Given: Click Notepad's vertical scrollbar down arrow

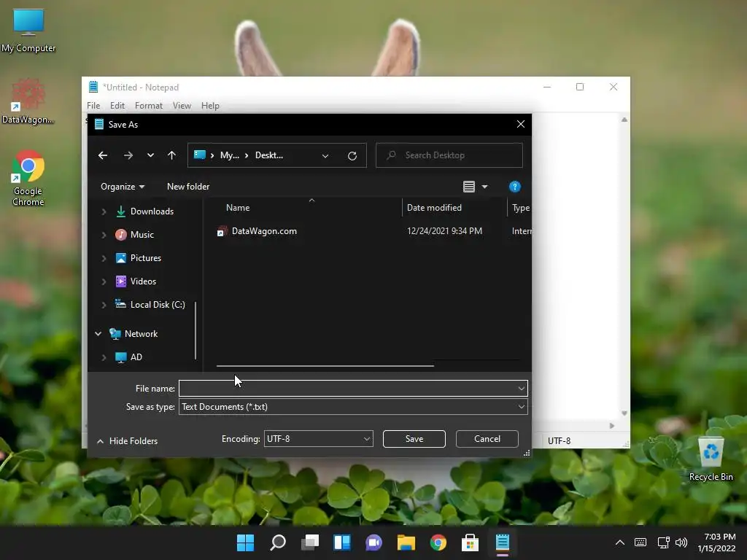Looking at the screenshot, I should tap(624, 413).
